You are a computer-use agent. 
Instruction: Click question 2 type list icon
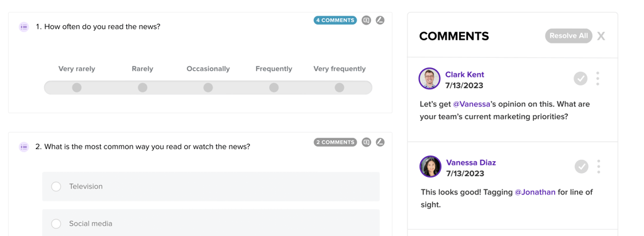coord(24,147)
